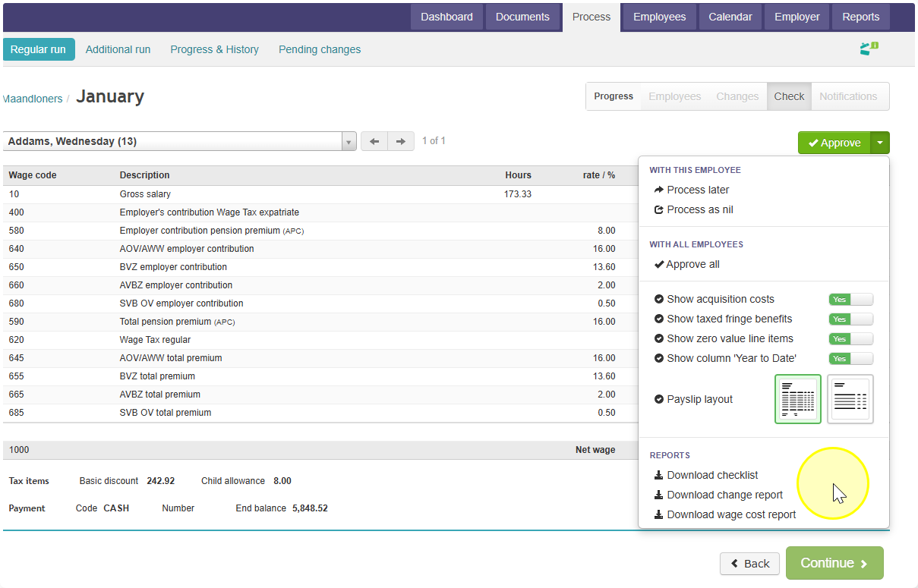The width and height of the screenshot is (918, 588).
Task: Click the Download checklist icon
Action: point(658,475)
